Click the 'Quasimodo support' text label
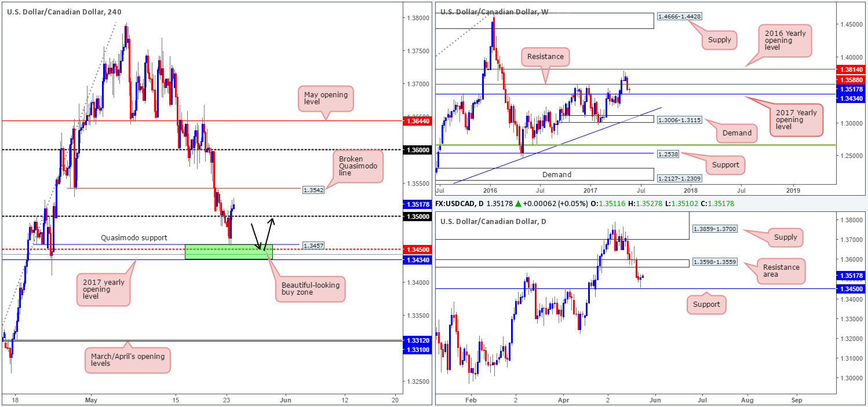868x407 pixels. [x=134, y=237]
